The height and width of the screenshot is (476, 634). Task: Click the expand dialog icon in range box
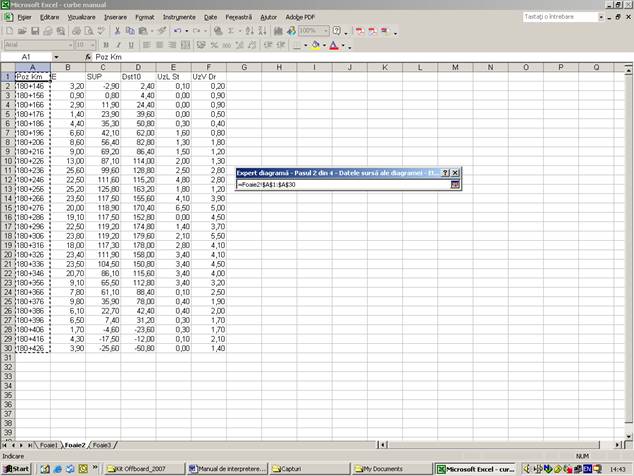[x=455, y=185]
